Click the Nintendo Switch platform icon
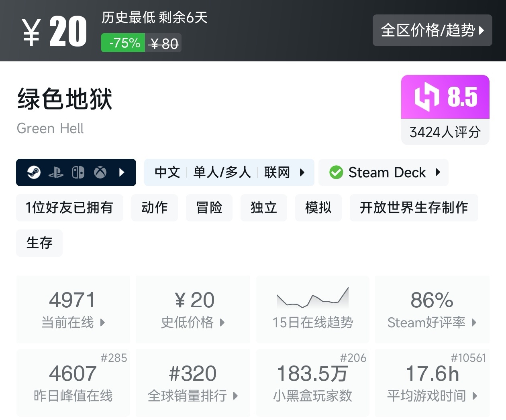The width and height of the screenshot is (506, 420). pos(78,172)
